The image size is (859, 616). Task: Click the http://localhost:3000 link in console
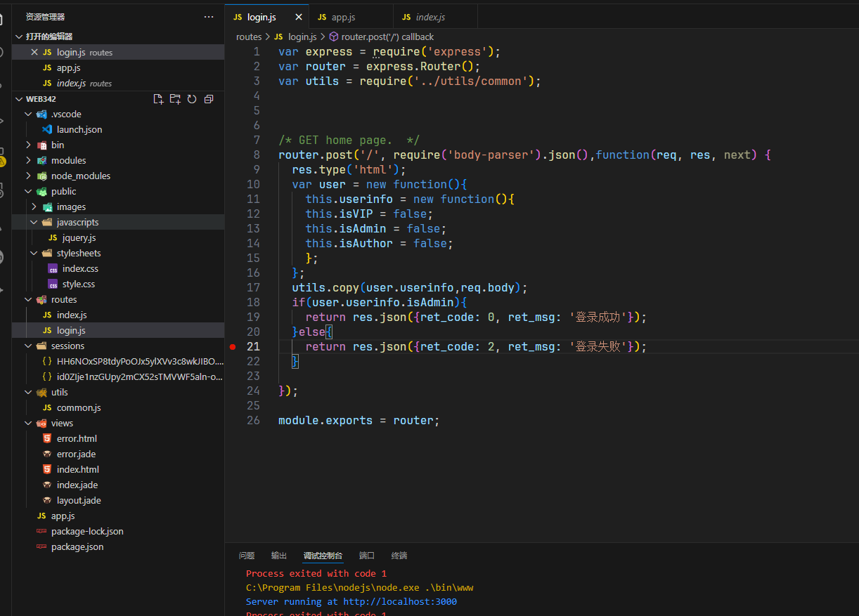(399, 602)
